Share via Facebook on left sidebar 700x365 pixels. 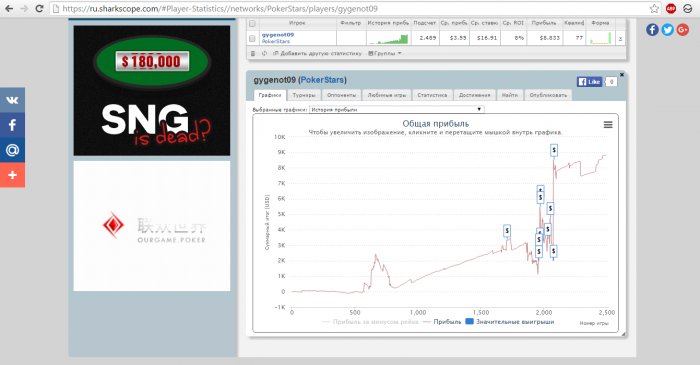(12, 125)
